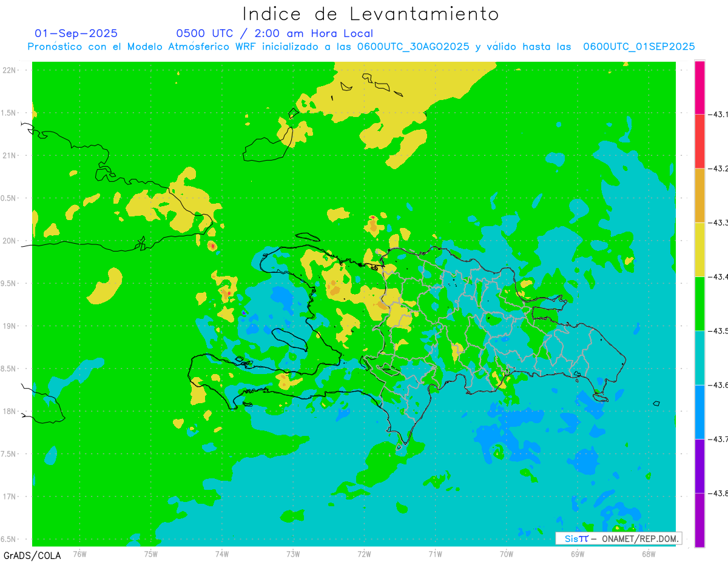Image resolution: width=728 pixels, height=562 pixels.
Task: Click the "21N" latitude label
Action: coord(9,156)
